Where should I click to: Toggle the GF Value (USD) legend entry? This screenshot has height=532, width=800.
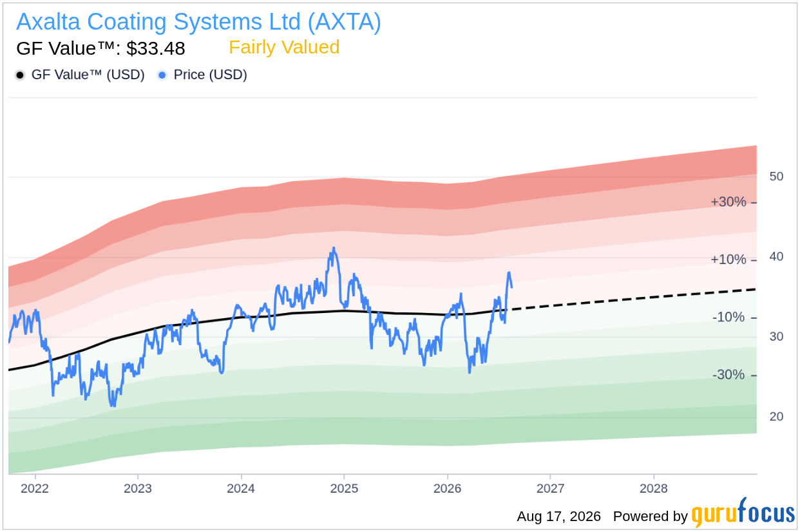pos(80,75)
